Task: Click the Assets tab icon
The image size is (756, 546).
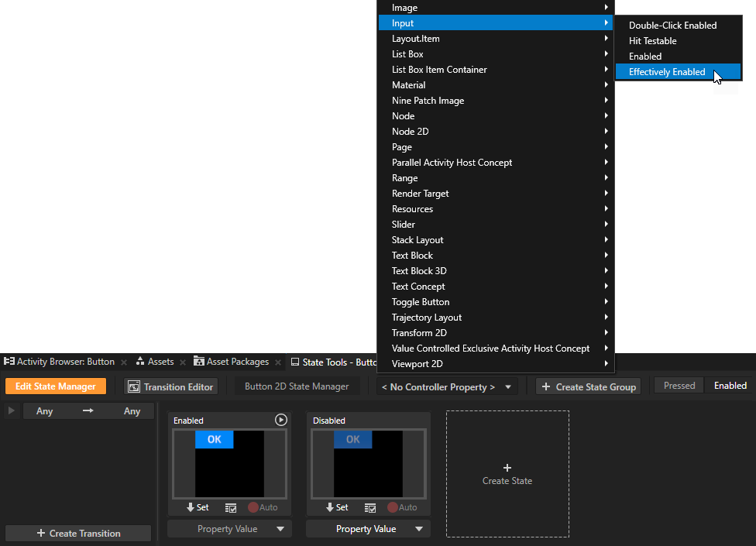Action: coord(141,361)
